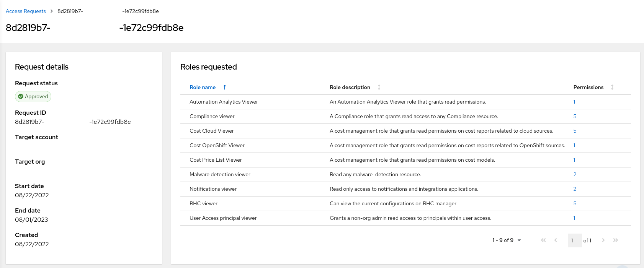Viewport: 644px width, 268px height.
Task: Click the Role name column header
Action: (203, 87)
